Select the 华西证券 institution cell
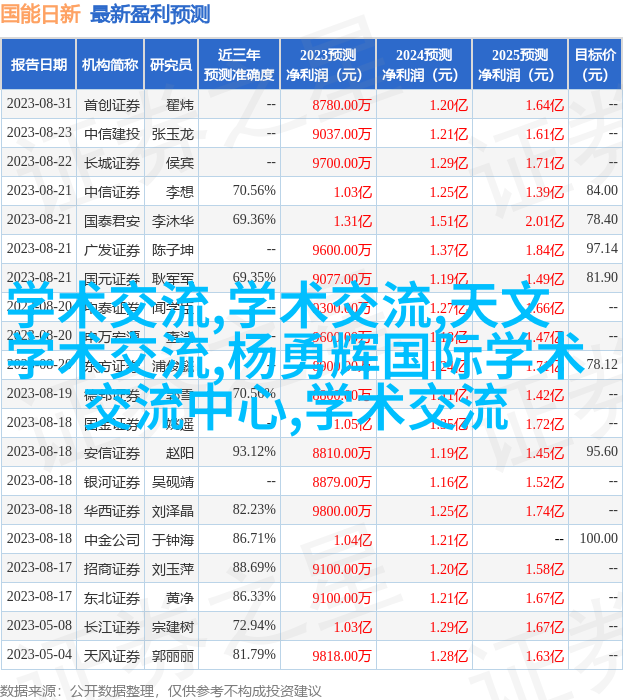Image resolution: width=623 pixels, height=700 pixels. click(112, 512)
